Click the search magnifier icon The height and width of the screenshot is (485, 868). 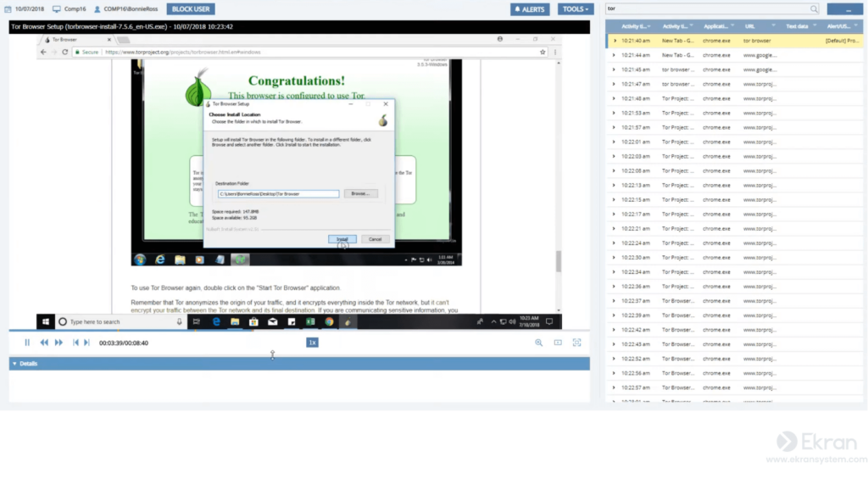pyautogui.click(x=814, y=8)
